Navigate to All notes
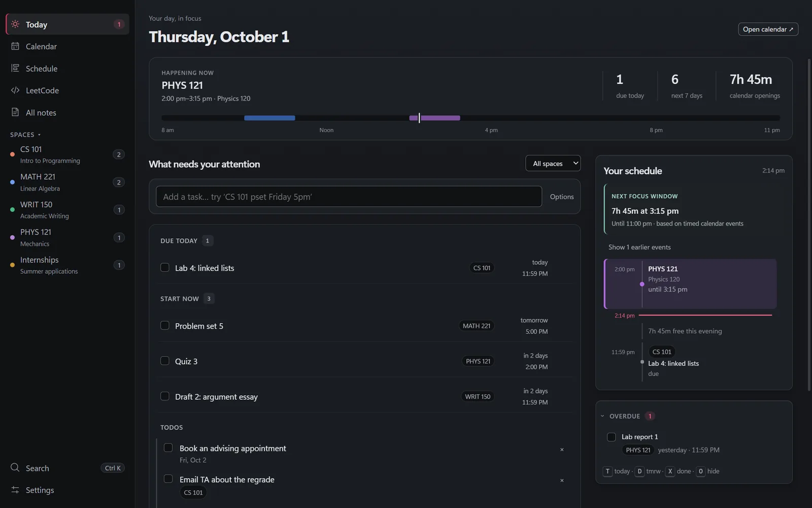This screenshot has height=508, width=812. point(67,112)
